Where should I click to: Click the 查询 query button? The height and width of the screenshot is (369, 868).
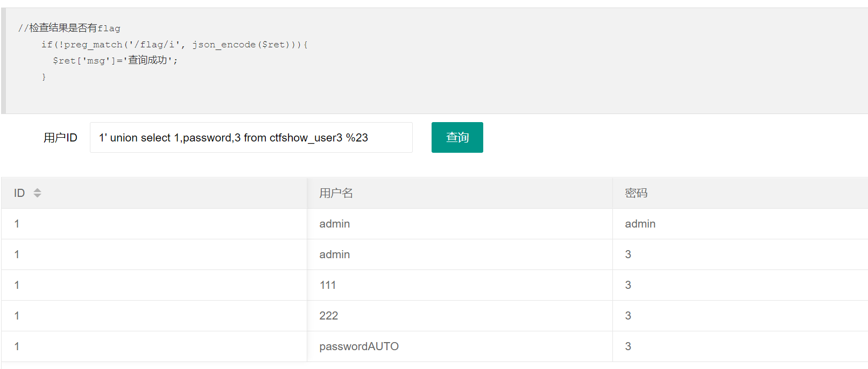click(x=457, y=138)
